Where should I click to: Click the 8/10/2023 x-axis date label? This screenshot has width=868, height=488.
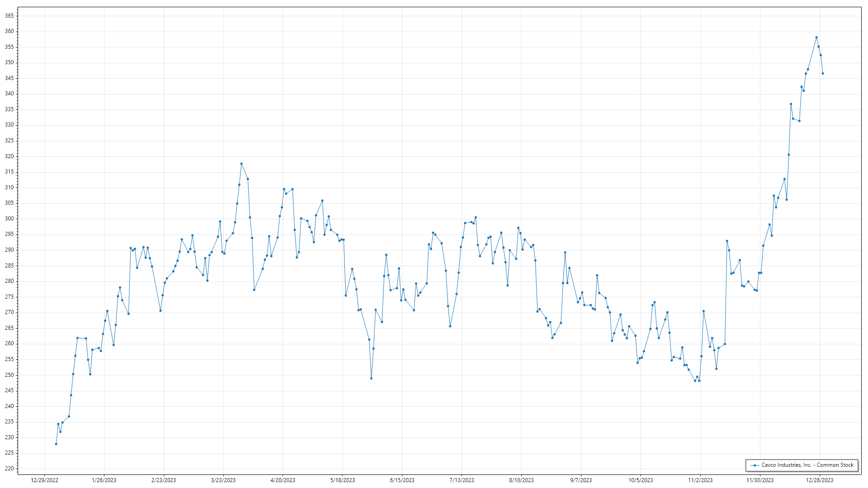(x=521, y=480)
